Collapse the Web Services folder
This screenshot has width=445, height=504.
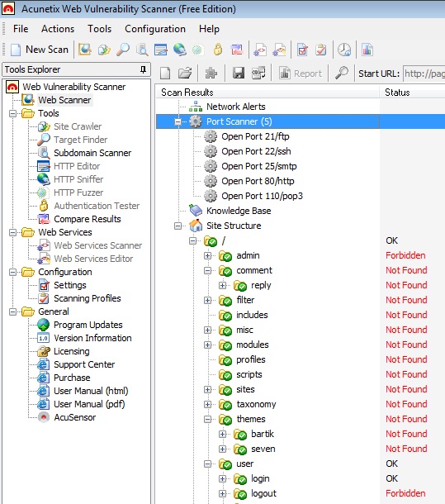[13, 232]
